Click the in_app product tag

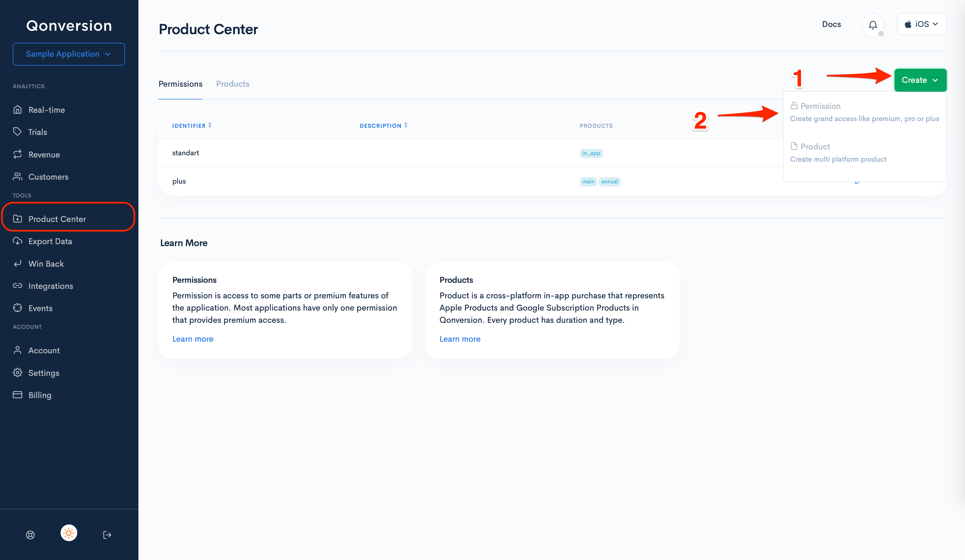[x=591, y=153]
